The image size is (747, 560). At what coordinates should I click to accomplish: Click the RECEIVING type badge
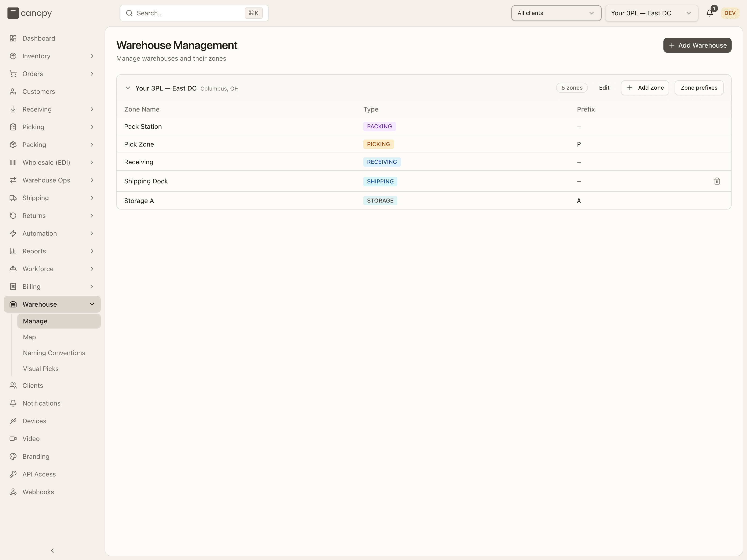382,162
